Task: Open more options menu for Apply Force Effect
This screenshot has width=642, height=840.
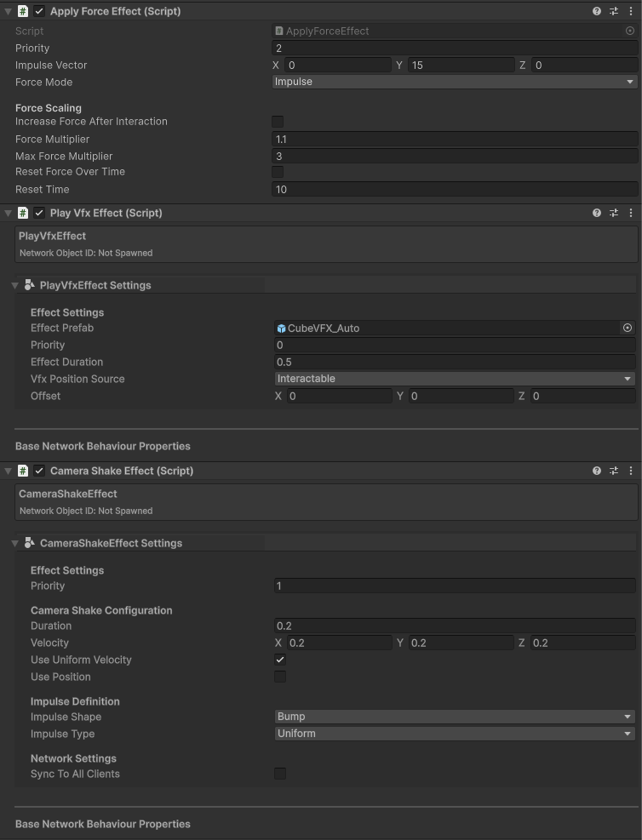Action: (x=630, y=11)
